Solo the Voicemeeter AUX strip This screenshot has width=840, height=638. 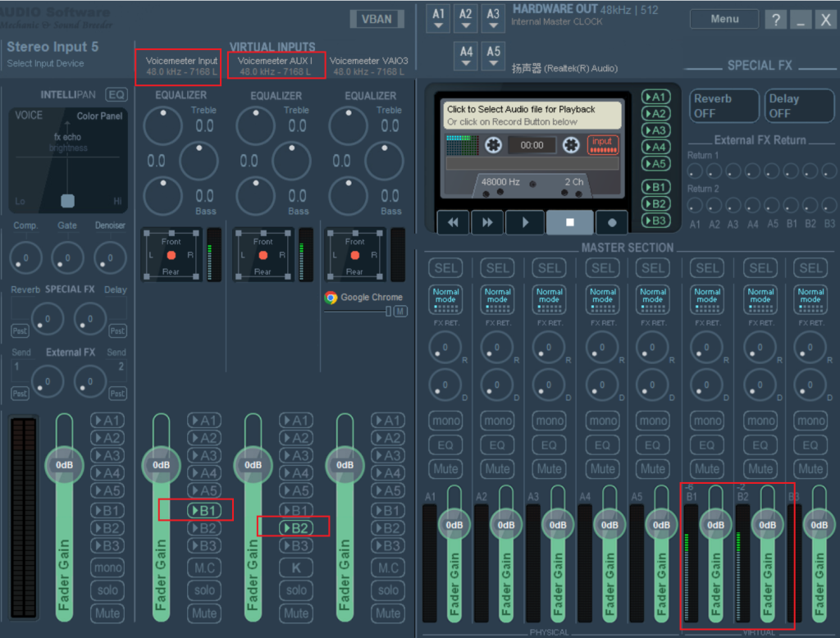pos(296,590)
